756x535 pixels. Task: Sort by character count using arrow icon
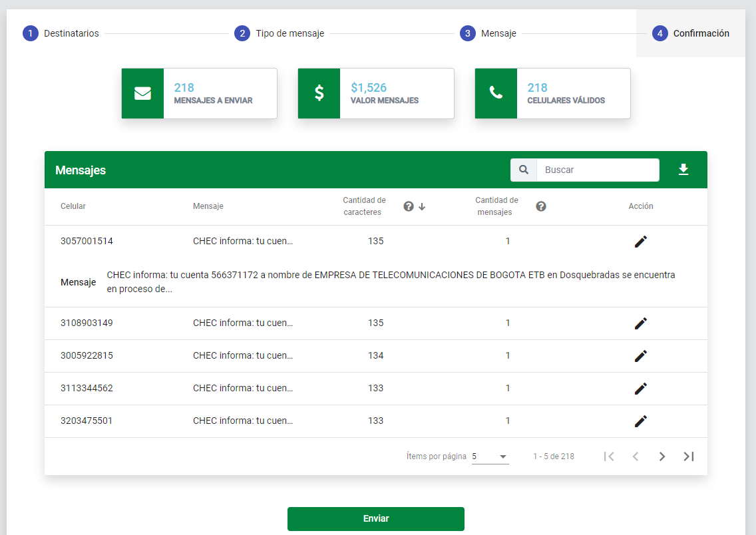pyautogui.click(x=422, y=207)
